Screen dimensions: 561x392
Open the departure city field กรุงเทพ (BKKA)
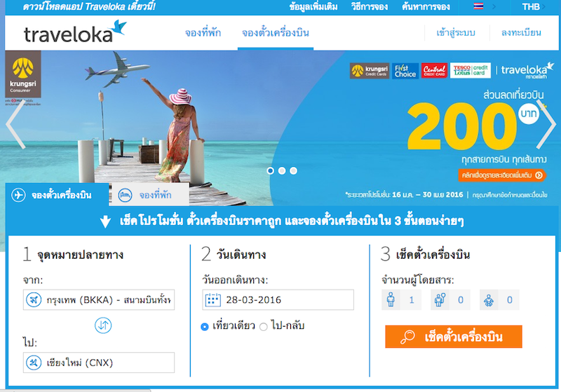pos(99,299)
